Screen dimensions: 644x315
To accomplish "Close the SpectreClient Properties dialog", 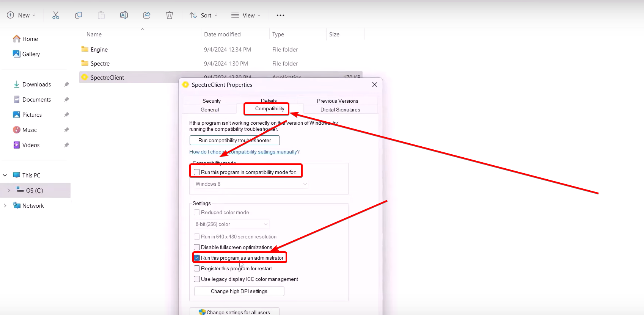I will tap(375, 85).
